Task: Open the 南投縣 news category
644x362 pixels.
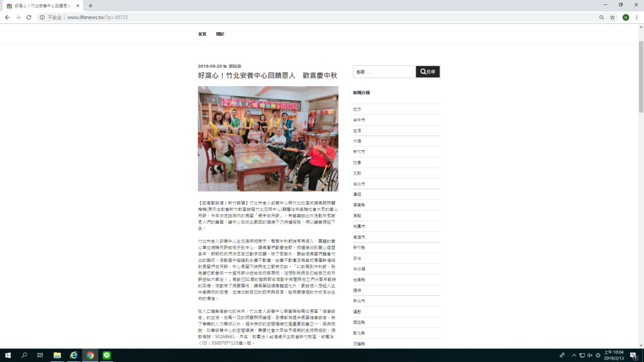Action: 359,322
